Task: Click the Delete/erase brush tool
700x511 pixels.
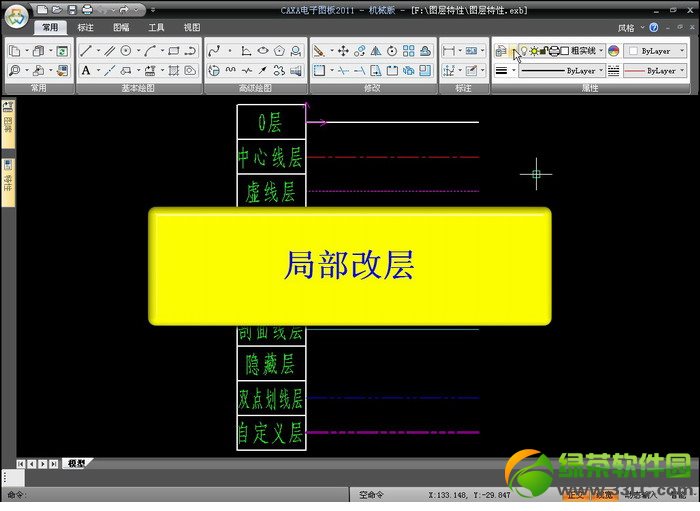Action: tap(319, 51)
